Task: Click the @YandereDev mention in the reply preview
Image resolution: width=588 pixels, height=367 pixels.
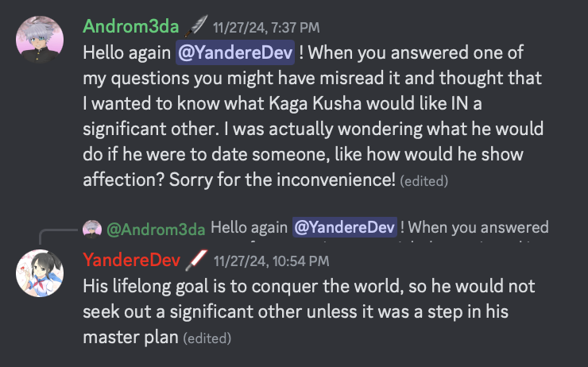Action: tap(344, 229)
